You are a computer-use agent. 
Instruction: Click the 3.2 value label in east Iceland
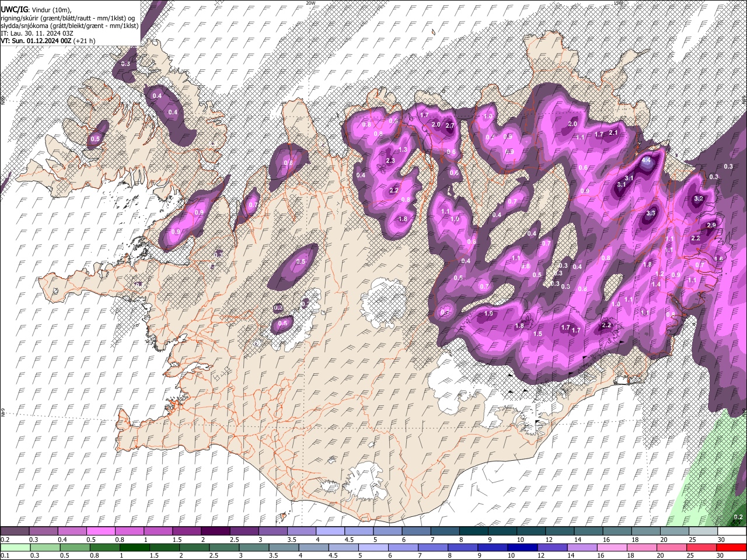tap(698, 199)
